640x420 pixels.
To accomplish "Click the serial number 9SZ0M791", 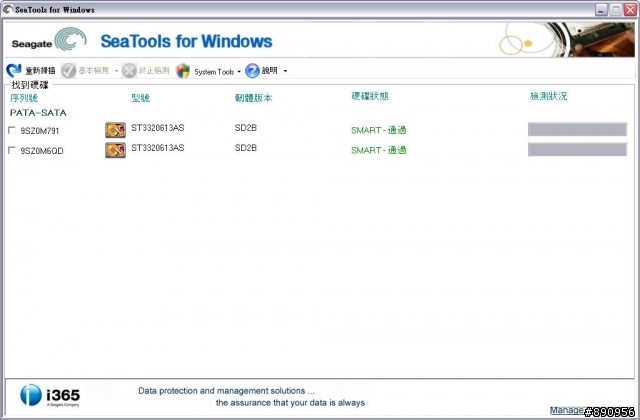I will [x=40, y=131].
